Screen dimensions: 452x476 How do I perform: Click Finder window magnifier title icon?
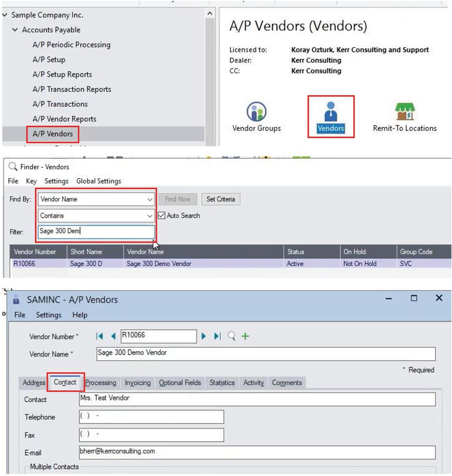13,166
